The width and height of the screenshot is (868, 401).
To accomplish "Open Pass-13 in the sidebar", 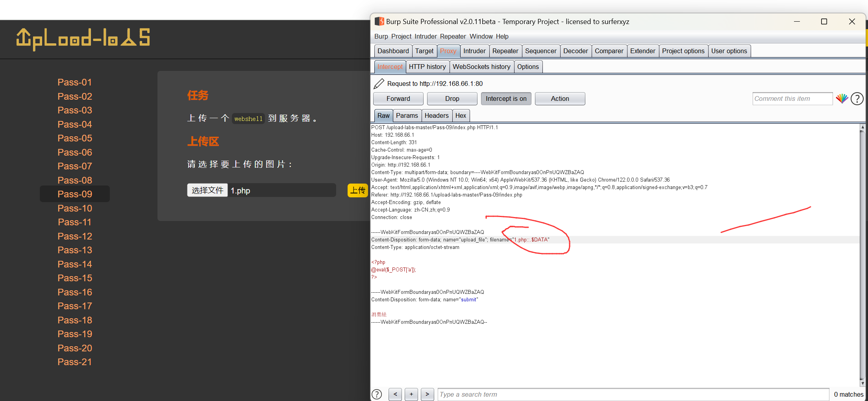I will click(75, 250).
